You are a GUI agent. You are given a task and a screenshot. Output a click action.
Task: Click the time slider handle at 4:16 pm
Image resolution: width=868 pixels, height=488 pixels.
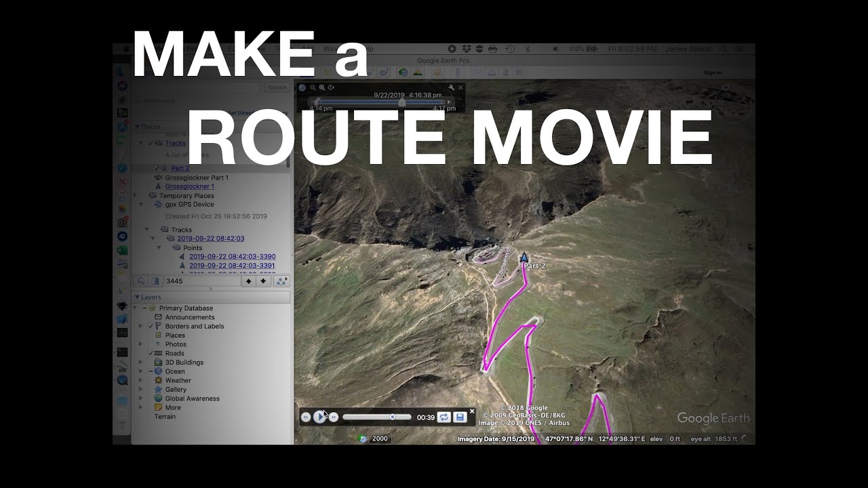click(401, 102)
